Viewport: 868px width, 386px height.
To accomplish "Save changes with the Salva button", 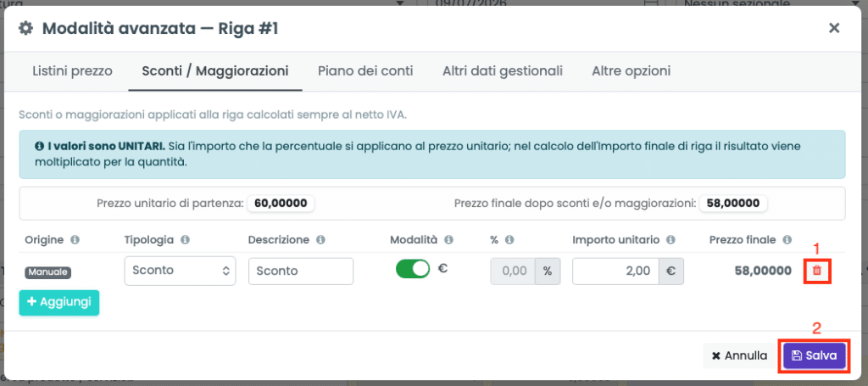I will pos(815,355).
